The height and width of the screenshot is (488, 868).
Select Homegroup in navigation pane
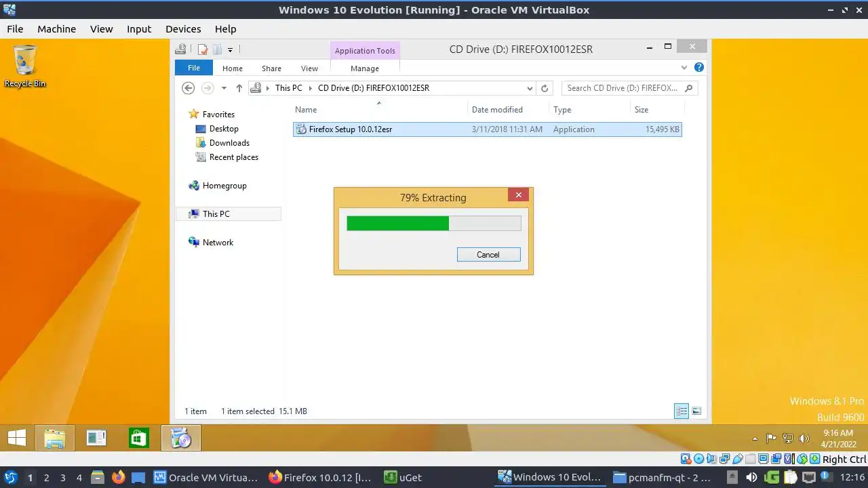[x=218, y=186]
